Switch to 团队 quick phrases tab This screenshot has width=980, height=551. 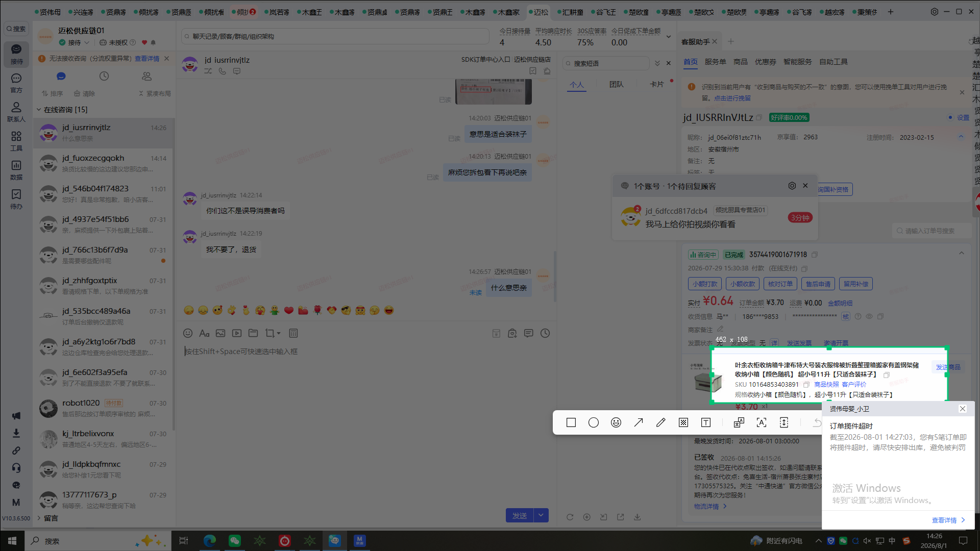617,84
